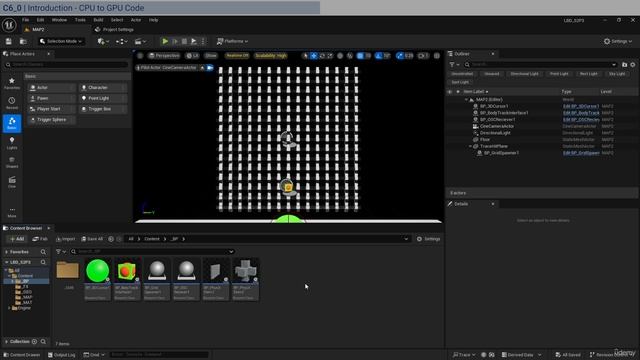Click the Trigger Sphere item in Place Actors

52,120
